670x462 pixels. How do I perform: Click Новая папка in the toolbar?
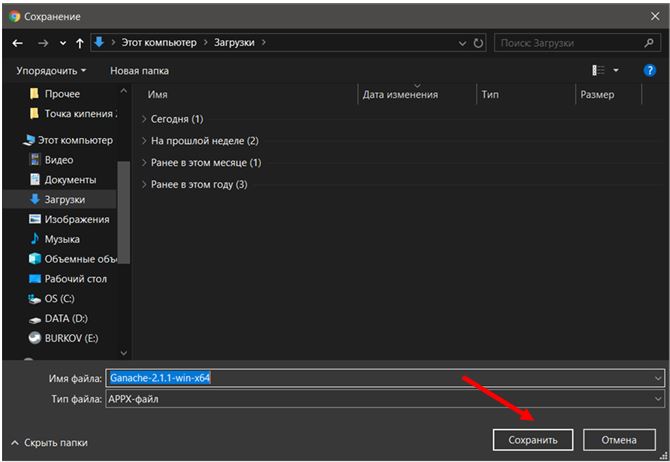click(139, 71)
